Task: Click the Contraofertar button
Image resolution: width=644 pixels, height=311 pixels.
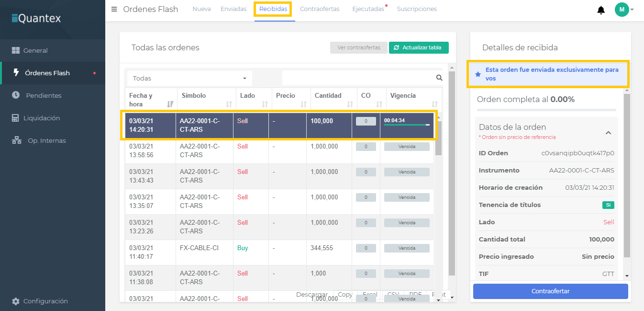Action: click(x=550, y=291)
